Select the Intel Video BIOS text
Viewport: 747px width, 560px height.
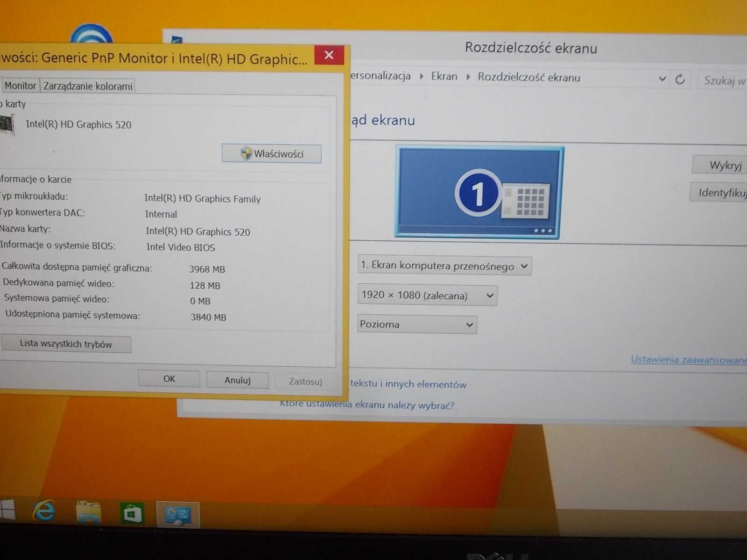pos(181,247)
